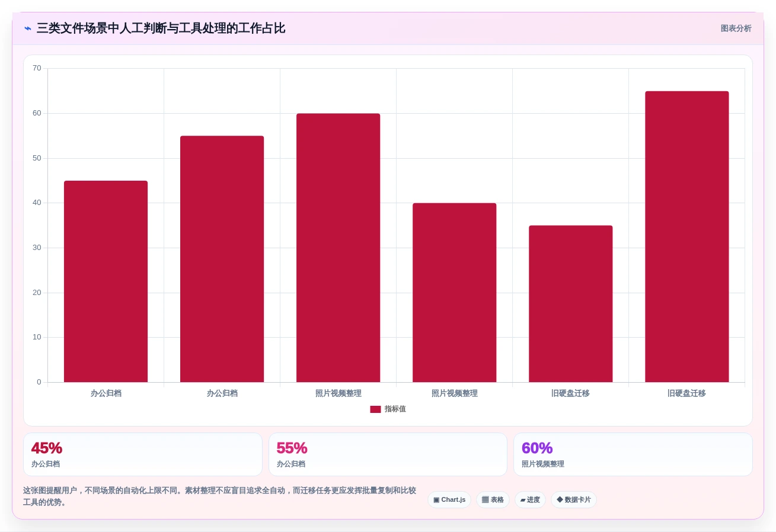Toggle the 指标值 legend color box
The height and width of the screenshot is (532, 776).
point(375,409)
